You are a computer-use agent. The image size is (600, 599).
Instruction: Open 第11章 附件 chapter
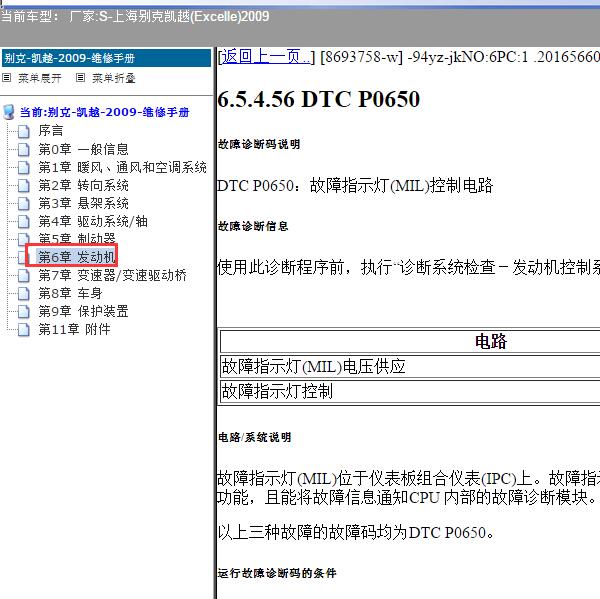(75, 329)
